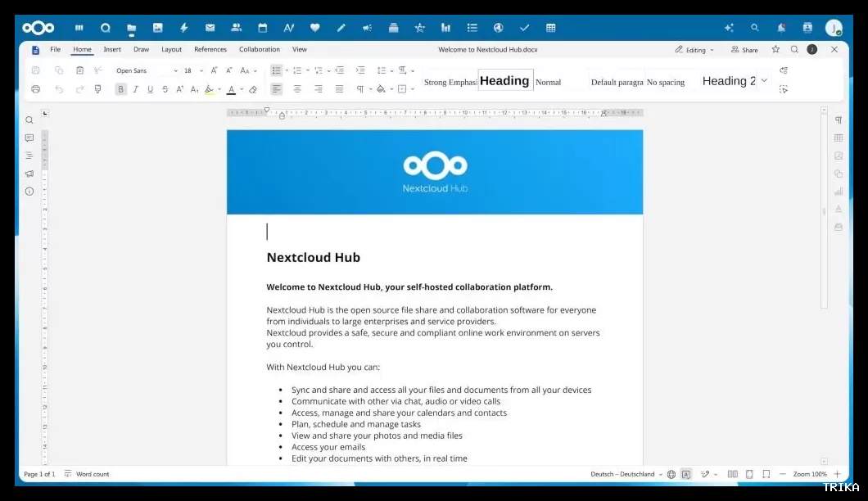This screenshot has width=868, height=501.
Task: Toggle Bold formatting
Action: coord(120,89)
